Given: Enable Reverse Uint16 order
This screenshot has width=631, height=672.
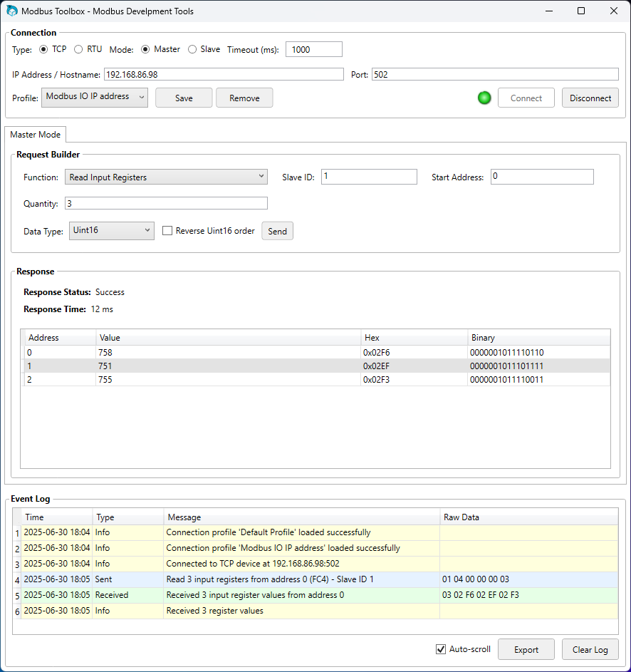Looking at the screenshot, I should point(167,230).
